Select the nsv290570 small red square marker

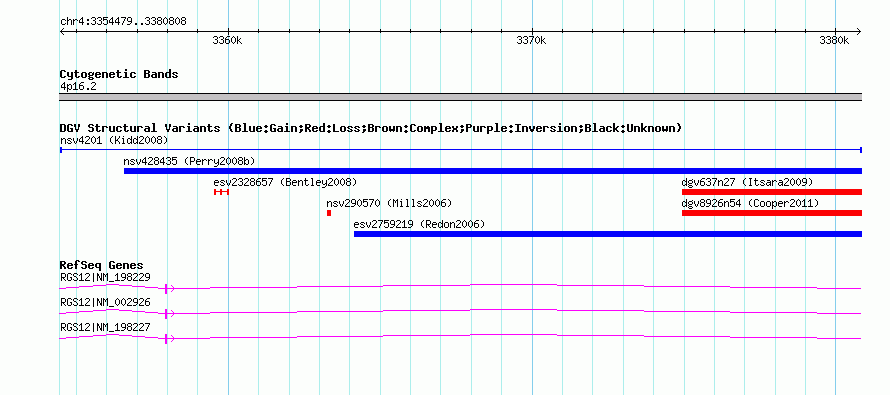(x=329, y=213)
